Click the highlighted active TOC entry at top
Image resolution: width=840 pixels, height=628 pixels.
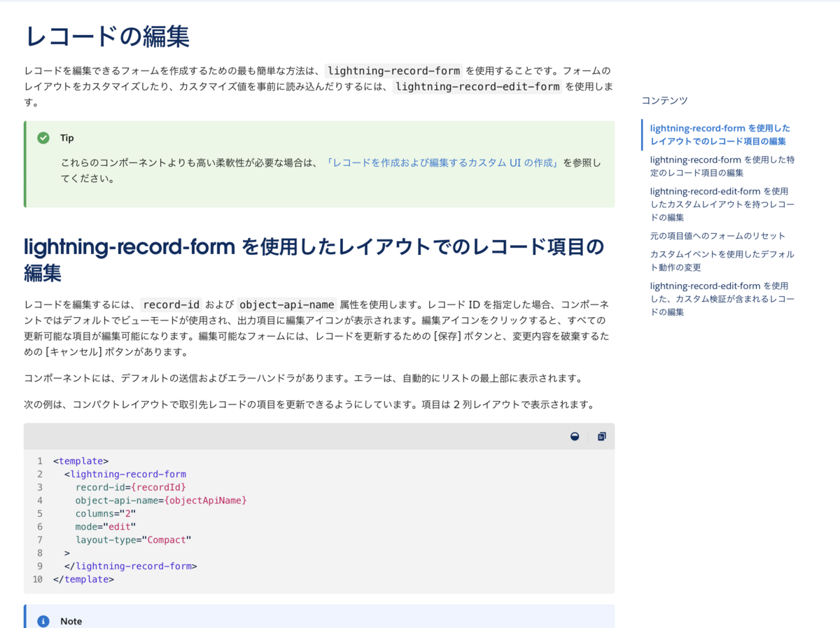click(x=720, y=134)
